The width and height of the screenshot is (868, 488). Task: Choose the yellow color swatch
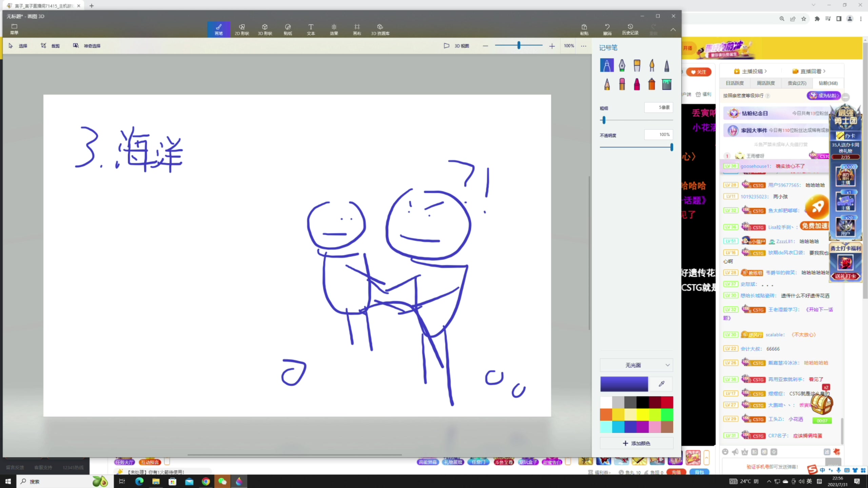[x=643, y=414]
